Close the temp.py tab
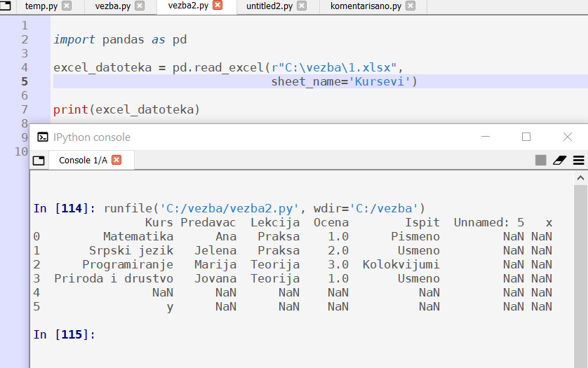The width and height of the screenshot is (588, 368). pyautogui.click(x=67, y=6)
